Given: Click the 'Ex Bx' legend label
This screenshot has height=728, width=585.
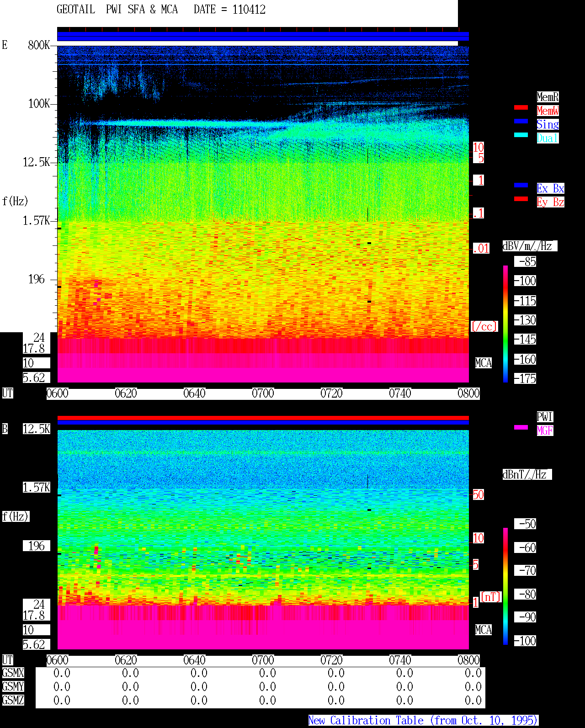Looking at the screenshot, I should (550, 188).
